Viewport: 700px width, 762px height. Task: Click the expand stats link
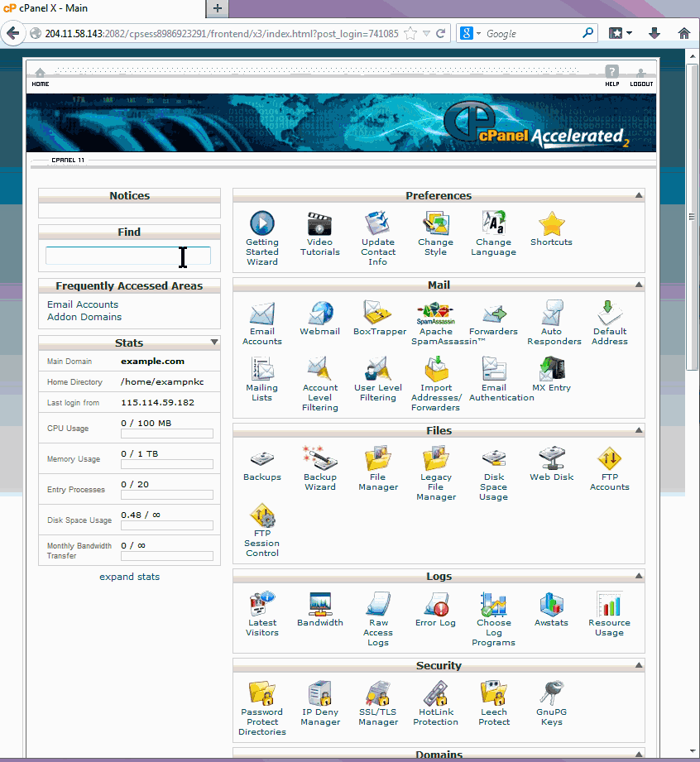129,577
